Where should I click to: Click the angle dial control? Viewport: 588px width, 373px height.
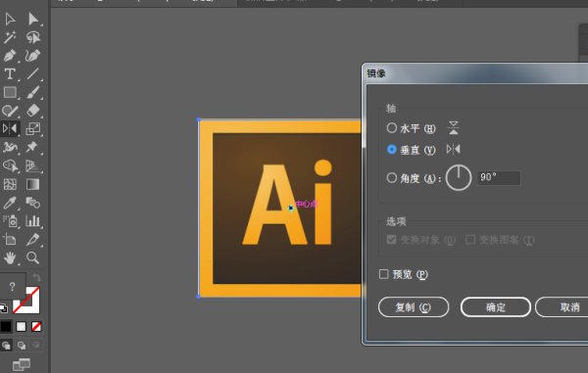(459, 177)
